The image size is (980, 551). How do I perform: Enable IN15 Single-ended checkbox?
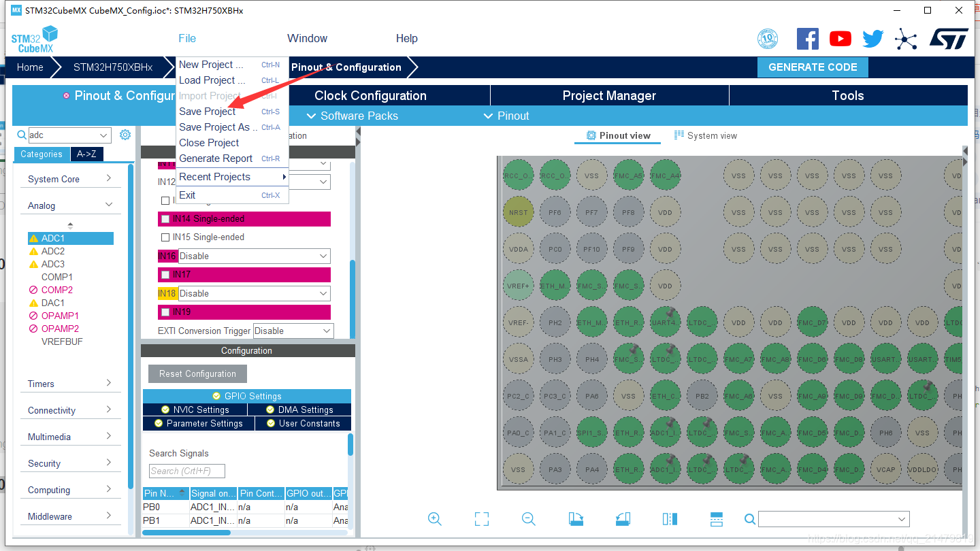[x=165, y=237]
